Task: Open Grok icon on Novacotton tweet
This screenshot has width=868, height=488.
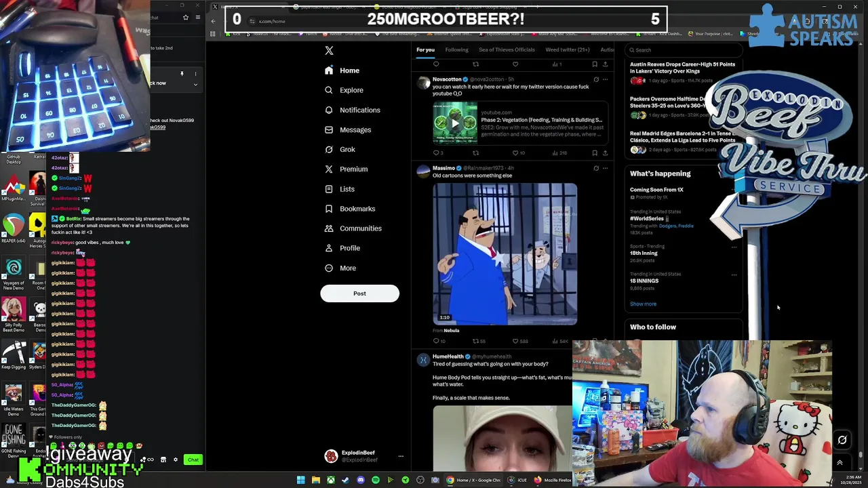Action: coord(596,79)
